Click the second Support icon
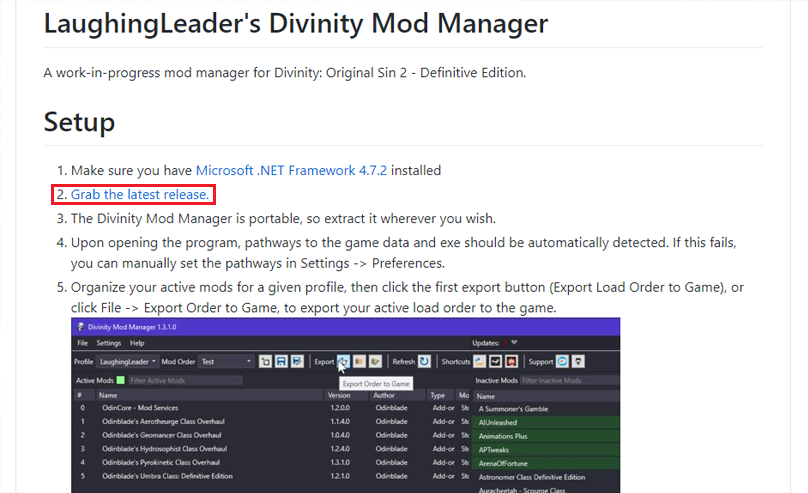The image size is (808, 493). [x=579, y=362]
